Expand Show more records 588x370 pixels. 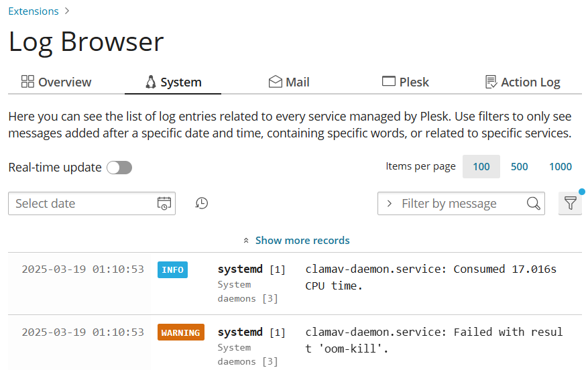pos(296,240)
